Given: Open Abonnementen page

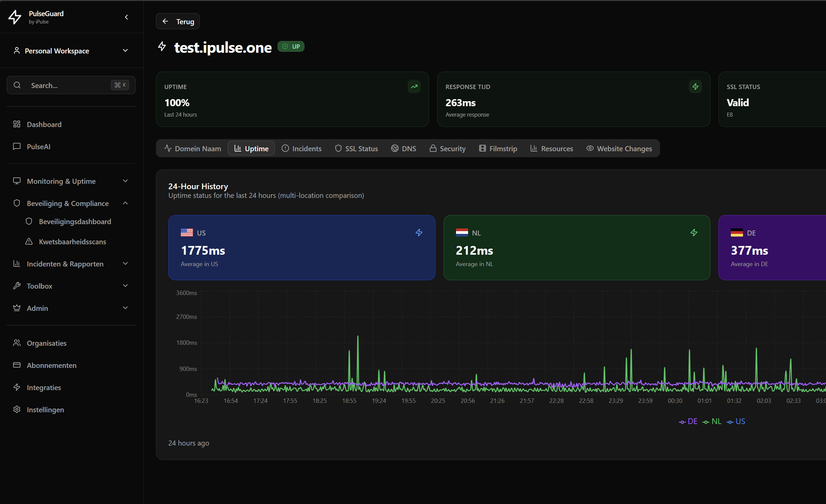Looking at the screenshot, I should click(71, 365).
